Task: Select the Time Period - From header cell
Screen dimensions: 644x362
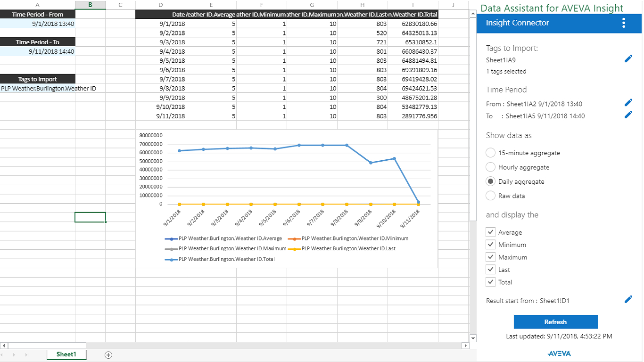Action: click(37, 15)
